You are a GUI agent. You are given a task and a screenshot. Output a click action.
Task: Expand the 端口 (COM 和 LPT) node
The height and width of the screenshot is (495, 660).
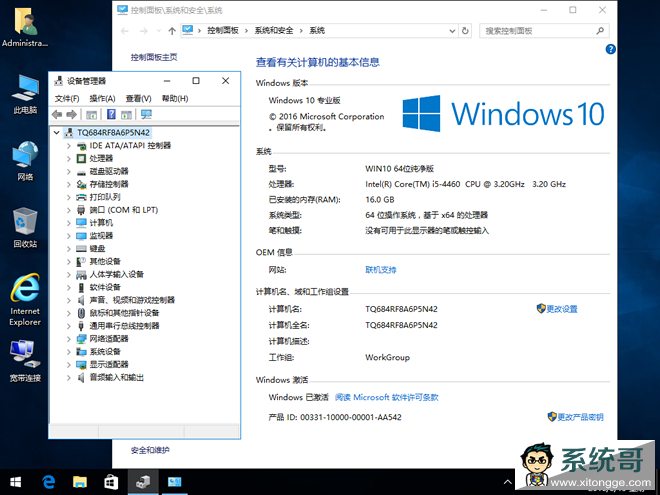[69, 210]
